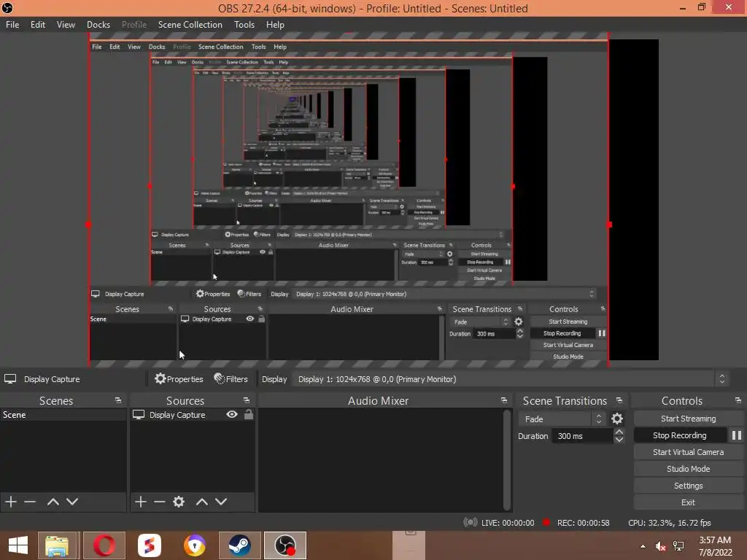Open the Tools menu
Screen dimensions: 747x560
click(244, 24)
